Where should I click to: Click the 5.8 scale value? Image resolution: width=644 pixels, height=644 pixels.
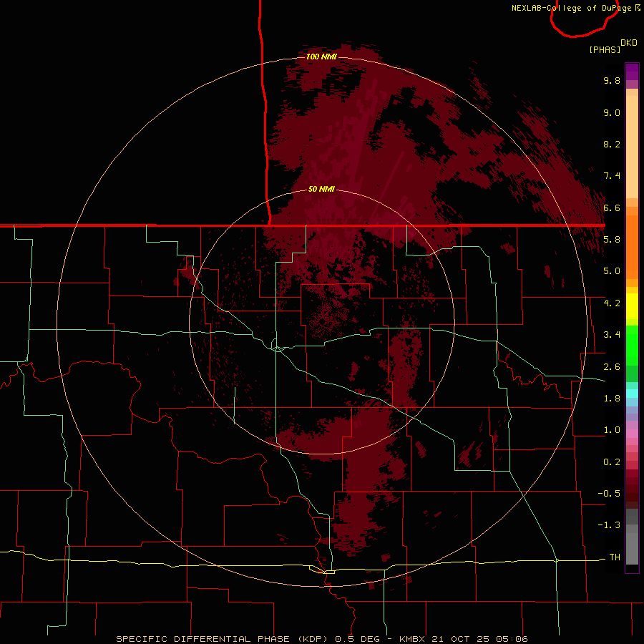pos(612,240)
